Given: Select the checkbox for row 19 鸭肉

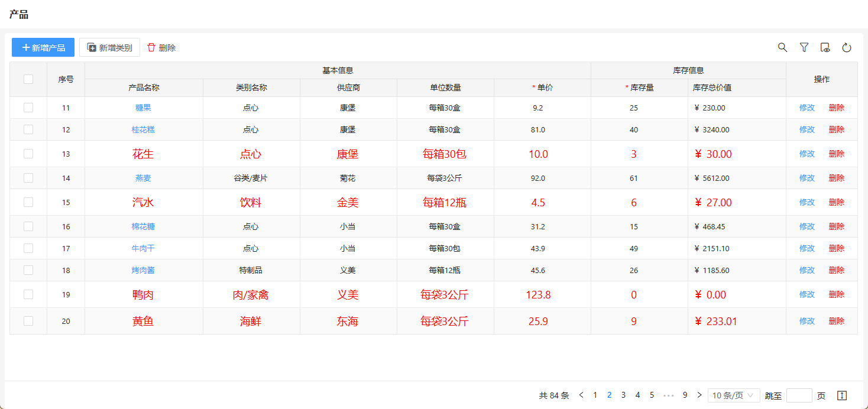Looking at the screenshot, I should point(28,294).
